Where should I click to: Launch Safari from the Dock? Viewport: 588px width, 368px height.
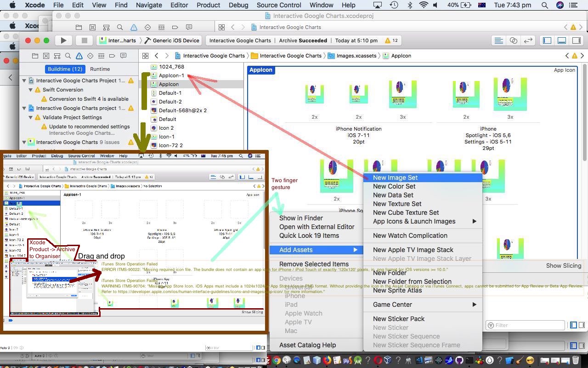(x=296, y=361)
